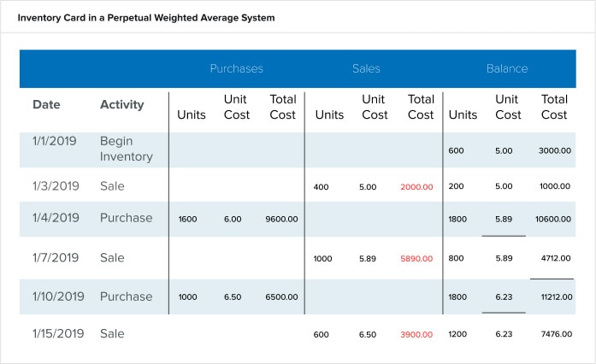Click the red 3900.00 sales total cost

point(417,335)
